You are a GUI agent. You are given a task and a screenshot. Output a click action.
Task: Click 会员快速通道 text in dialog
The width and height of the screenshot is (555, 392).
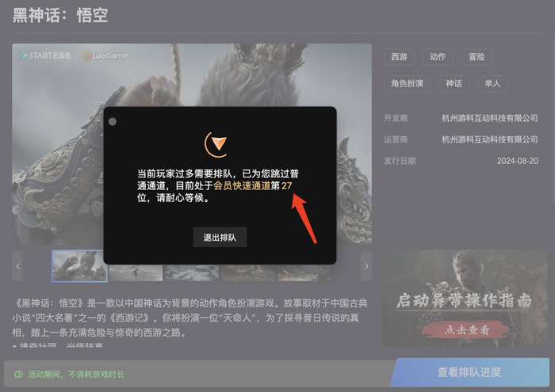click(x=242, y=185)
